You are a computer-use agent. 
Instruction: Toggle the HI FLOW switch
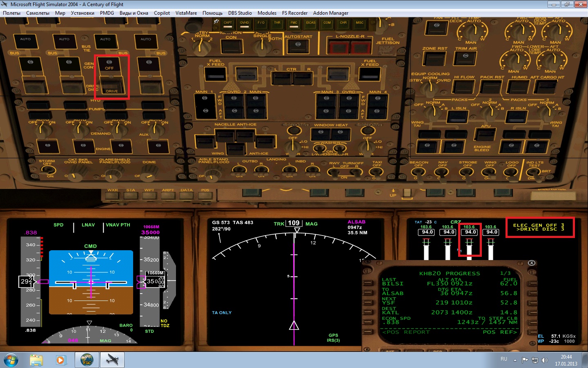[464, 87]
